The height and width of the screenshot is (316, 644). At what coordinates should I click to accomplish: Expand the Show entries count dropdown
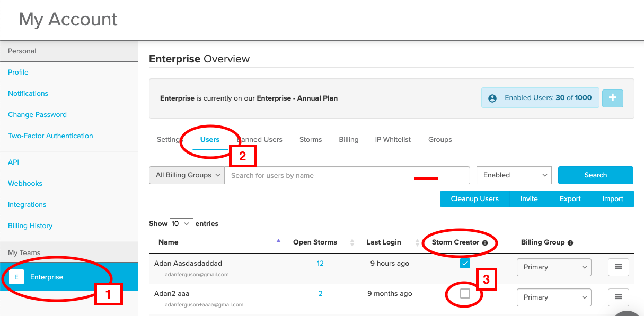[x=181, y=224]
